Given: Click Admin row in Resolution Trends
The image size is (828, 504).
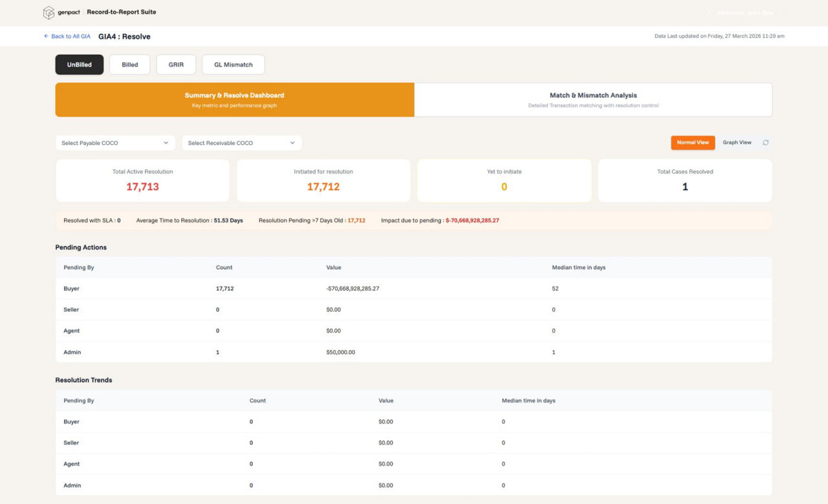Looking at the screenshot, I should (414, 485).
